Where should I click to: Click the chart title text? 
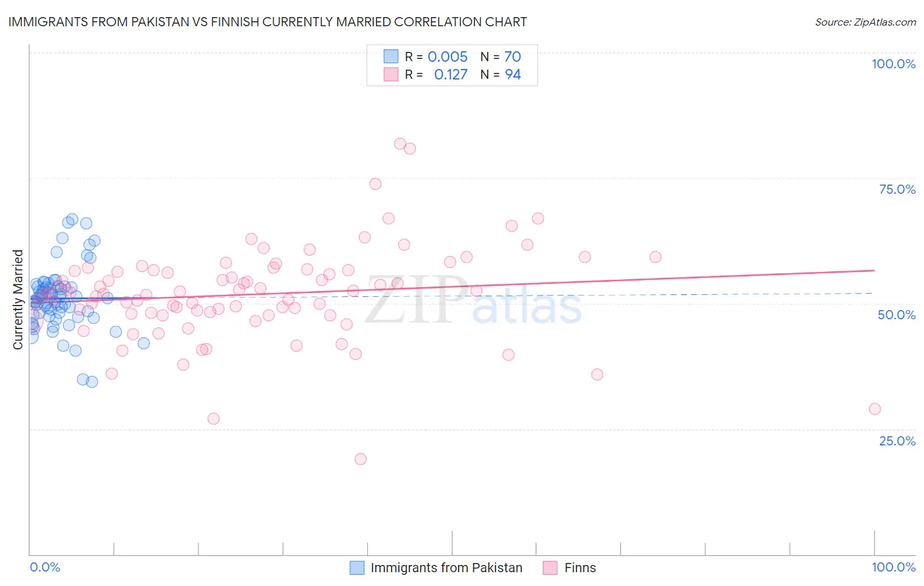[x=267, y=22]
